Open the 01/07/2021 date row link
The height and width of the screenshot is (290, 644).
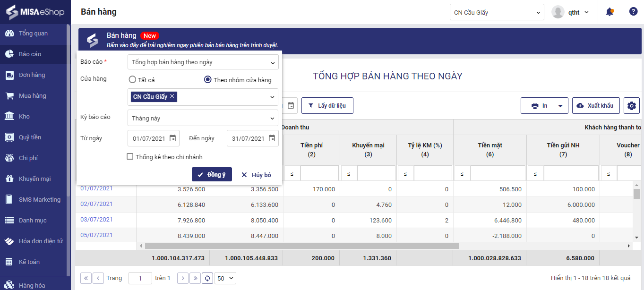[x=96, y=188]
